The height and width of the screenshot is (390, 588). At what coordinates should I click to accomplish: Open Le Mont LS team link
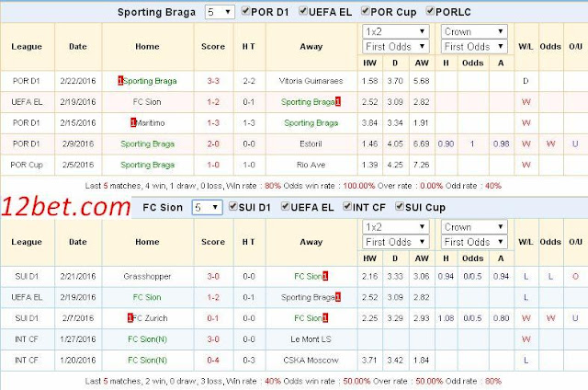click(311, 339)
